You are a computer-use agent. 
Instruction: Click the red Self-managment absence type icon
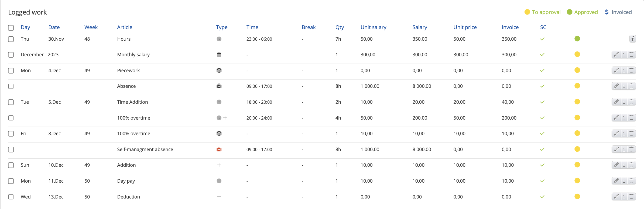click(219, 149)
